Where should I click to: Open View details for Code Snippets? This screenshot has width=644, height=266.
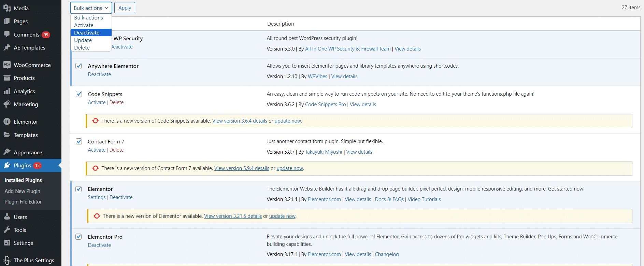363,104
